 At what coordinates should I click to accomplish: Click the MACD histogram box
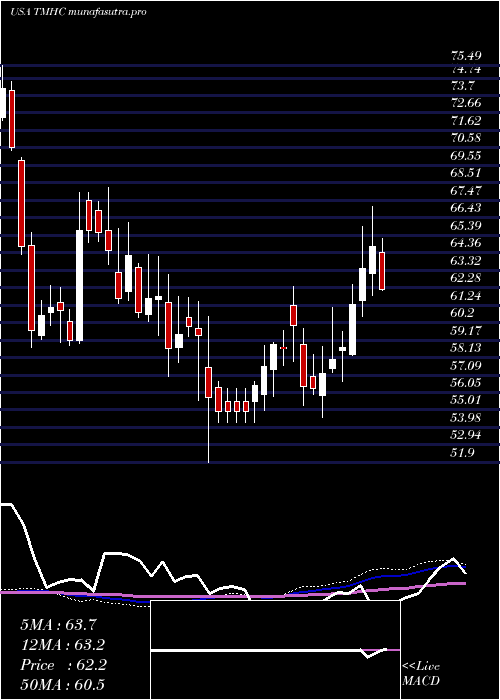(x=275, y=650)
